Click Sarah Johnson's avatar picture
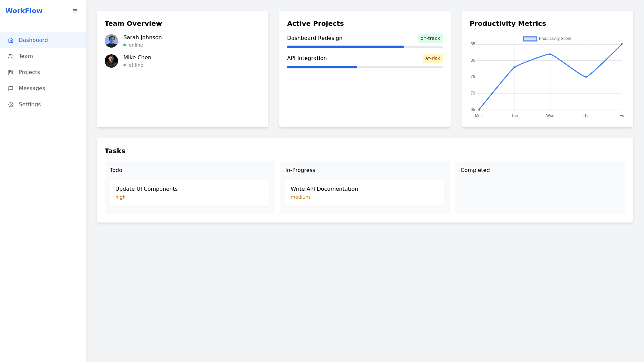The width and height of the screenshot is (644, 362). pos(111,41)
